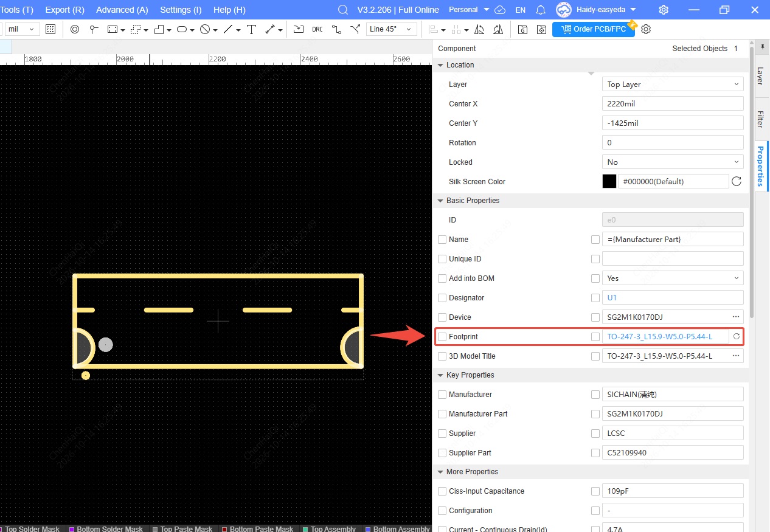Open the mil unit dropdown

[x=22, y=29]
